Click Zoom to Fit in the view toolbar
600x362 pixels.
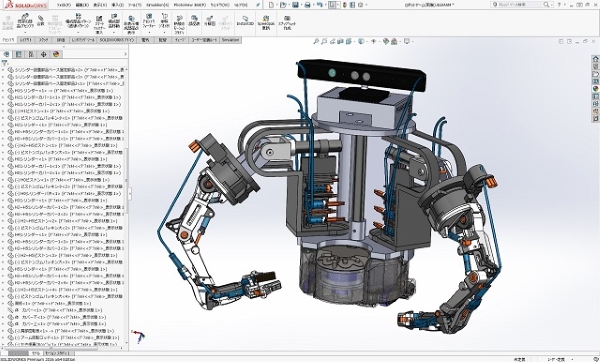[316, 41]
